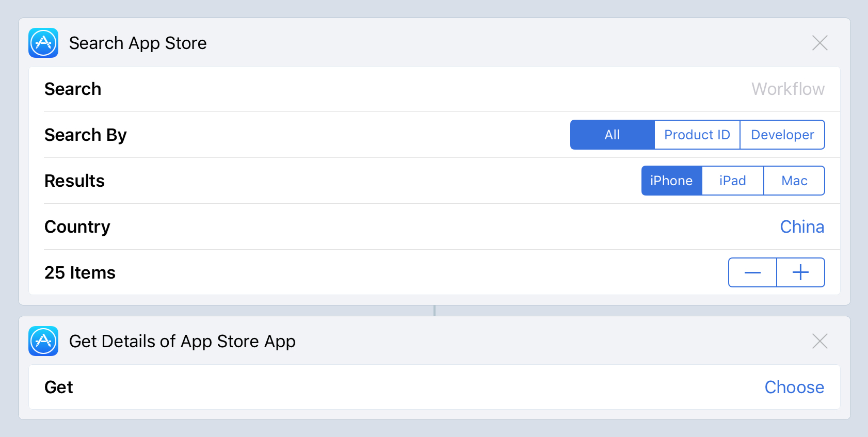
Task: Search by Developer
Action: [782, 135]
